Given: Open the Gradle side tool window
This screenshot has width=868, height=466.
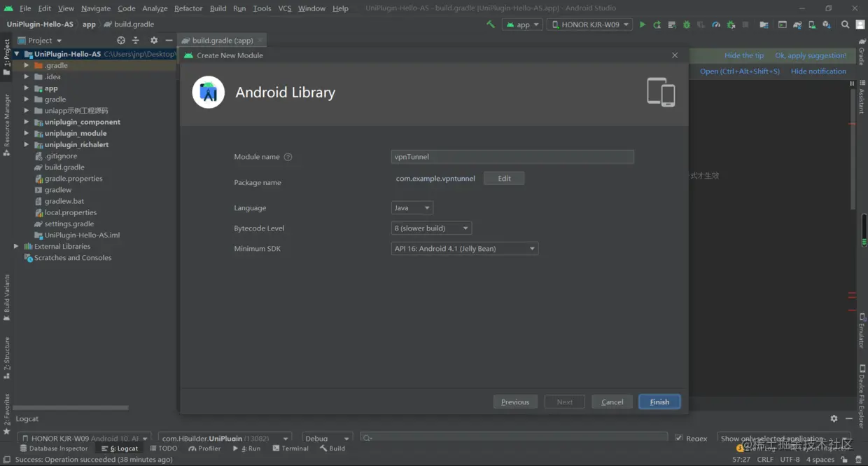Looking at the screenshot, I should pyautogui.click(x=862, y=53).
